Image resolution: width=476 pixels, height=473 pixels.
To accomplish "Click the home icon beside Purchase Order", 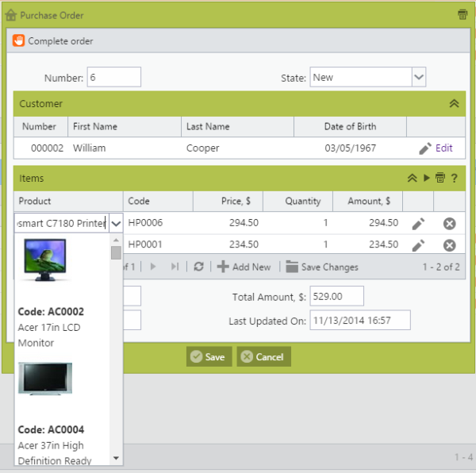I will point(11,15).
